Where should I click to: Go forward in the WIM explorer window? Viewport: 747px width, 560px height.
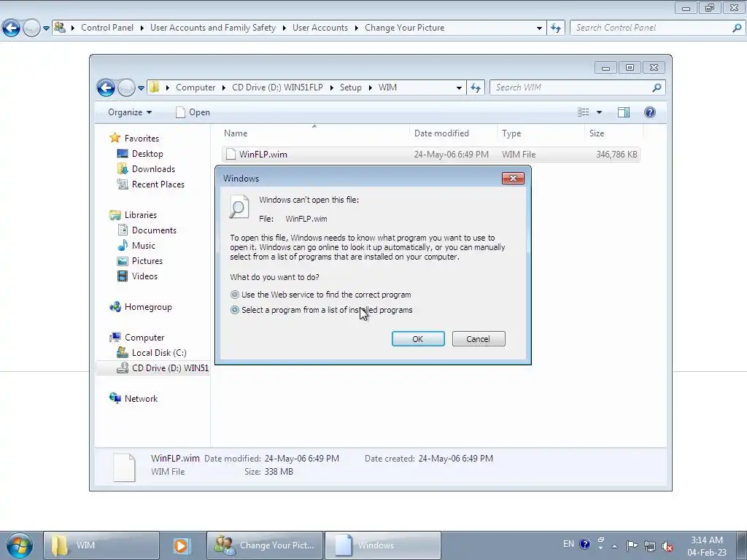[126, 87]
